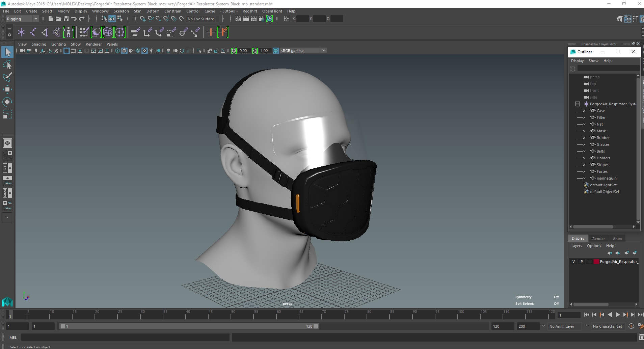Screen dimensions: 644x349
Task: Select the arrow Select tool
Action: [7, 52]
